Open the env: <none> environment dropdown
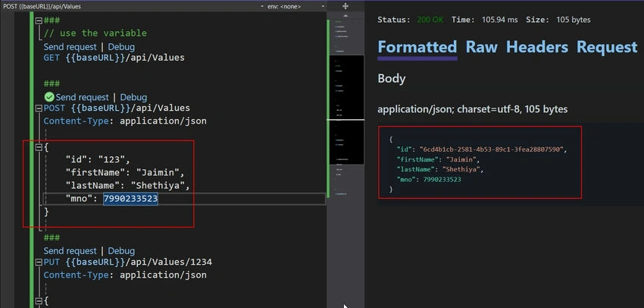The image size is (644, 308). [x=295, y=7]
